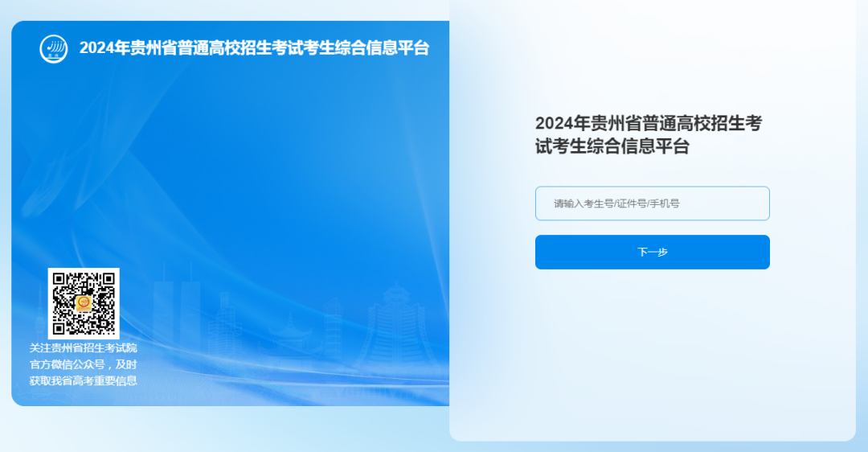
Task: Click the text 官方微信公众号，及时
Action: (x=83, y=364)
